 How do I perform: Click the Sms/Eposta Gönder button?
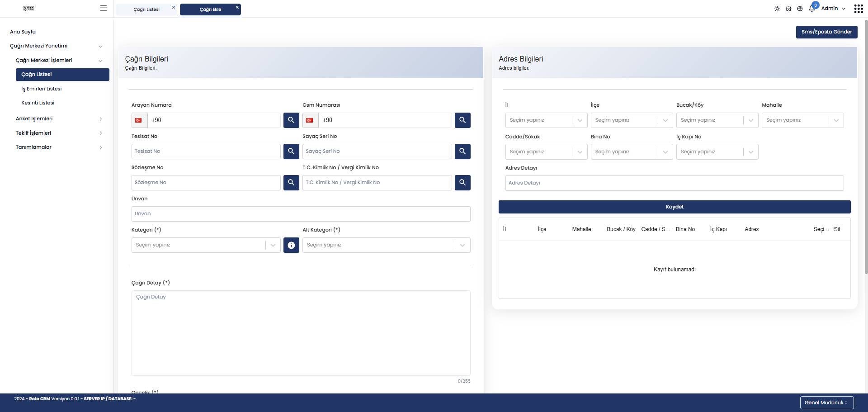click(x=826, y=32)
